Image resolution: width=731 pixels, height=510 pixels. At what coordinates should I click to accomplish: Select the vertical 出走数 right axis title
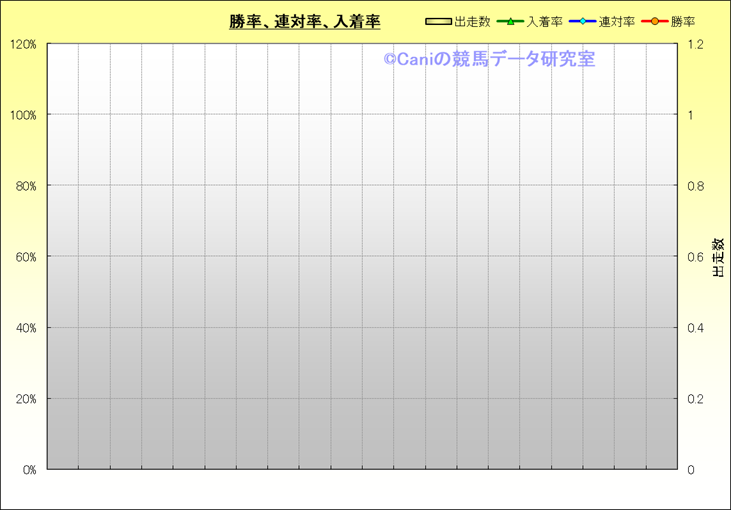pyautogui.click(x=718, y=258)
